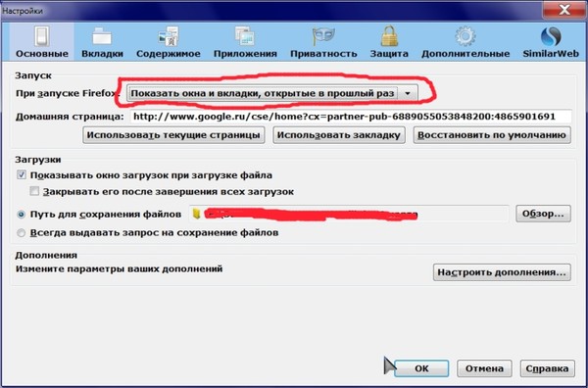588x388 pixels.
Task: Click Восстановить по умолчанию button
Action: coord(492,135)
